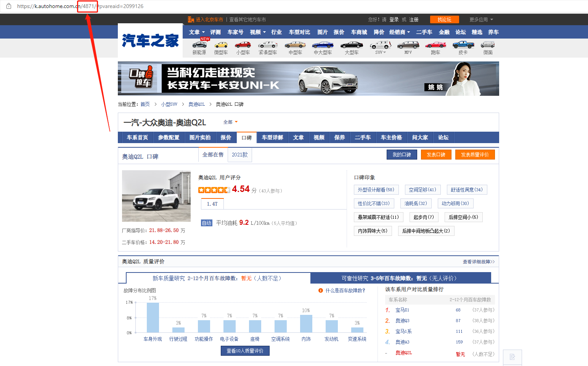Open 二手车 in the top navigation
This screenshot has height=366, width=588.
pos(424,32)
